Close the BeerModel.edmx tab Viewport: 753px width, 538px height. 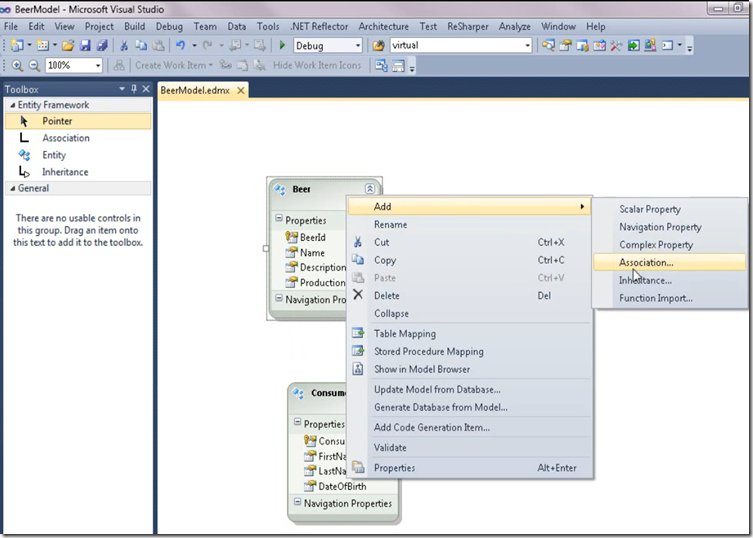241,90
